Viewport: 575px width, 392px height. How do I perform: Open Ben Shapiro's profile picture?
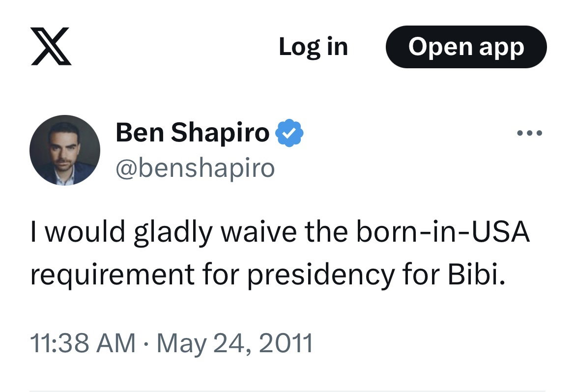[x=65, y=150]
